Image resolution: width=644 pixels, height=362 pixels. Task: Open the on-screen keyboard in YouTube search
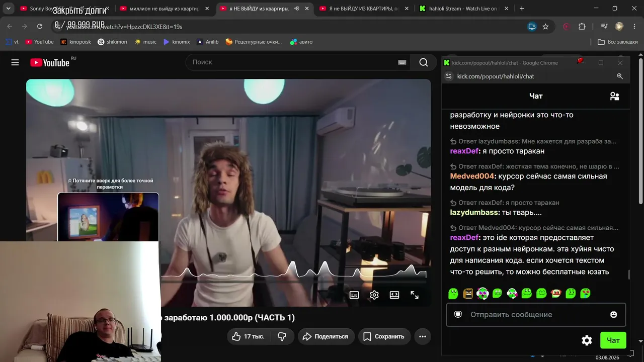(402, 62)
